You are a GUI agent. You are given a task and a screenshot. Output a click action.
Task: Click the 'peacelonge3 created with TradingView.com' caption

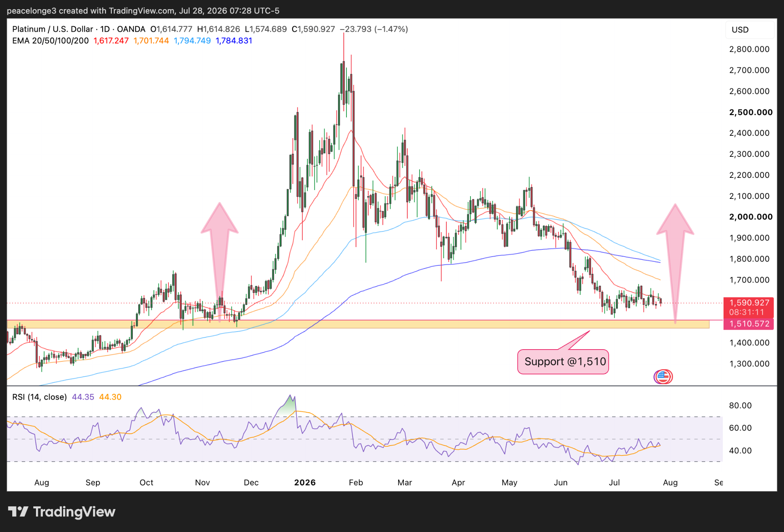tap(91, 11)
